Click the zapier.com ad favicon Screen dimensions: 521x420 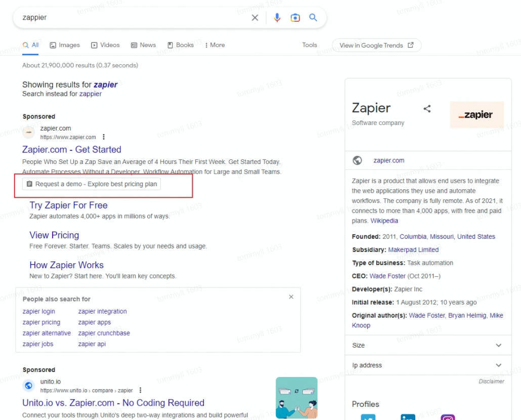[x=28, y=132]
